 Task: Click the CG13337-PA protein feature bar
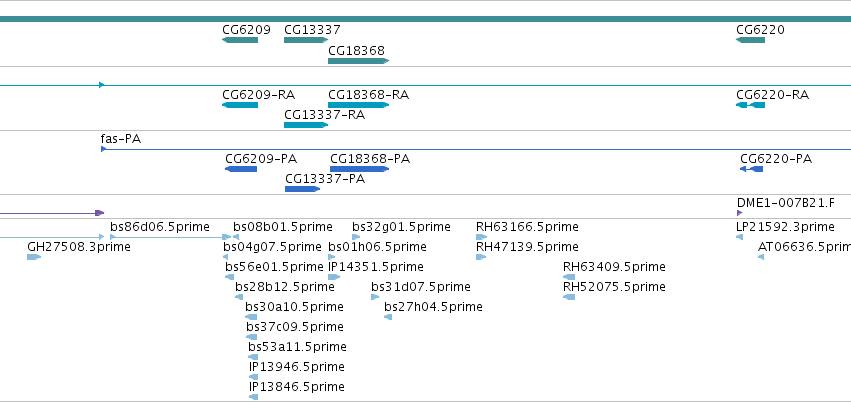click(302, 189)
